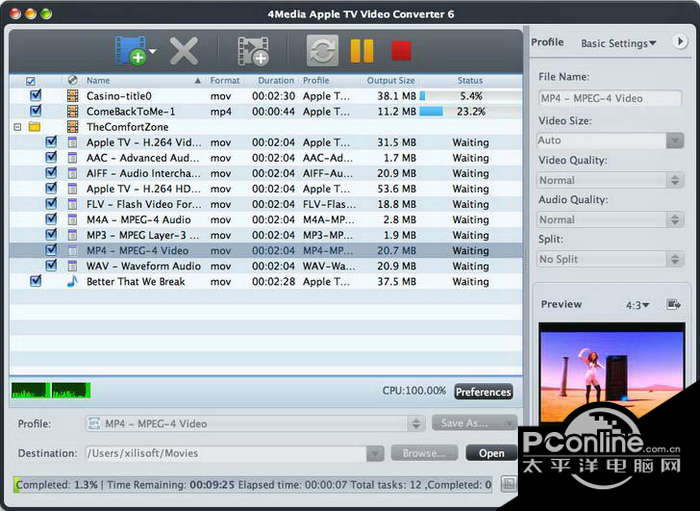Click the Open destination button
Image resolution: width=700 pixels, height=511 pixels.
click(491, 453)
